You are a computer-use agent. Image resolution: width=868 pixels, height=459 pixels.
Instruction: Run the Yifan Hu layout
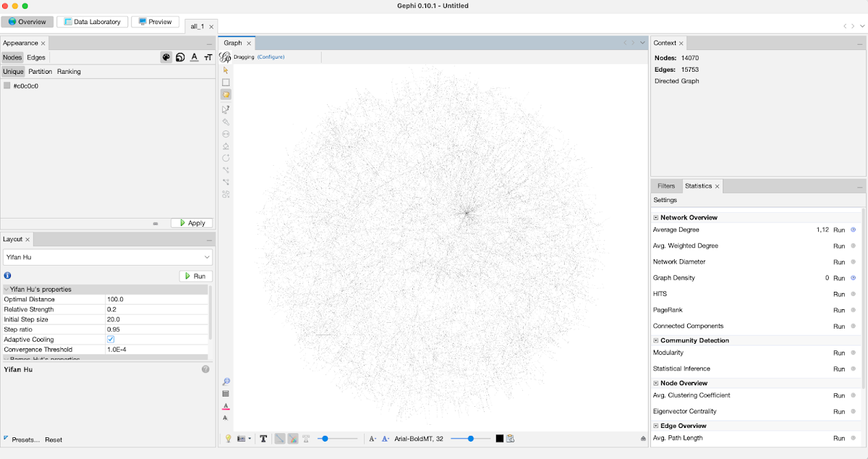(x=194, y=276)
